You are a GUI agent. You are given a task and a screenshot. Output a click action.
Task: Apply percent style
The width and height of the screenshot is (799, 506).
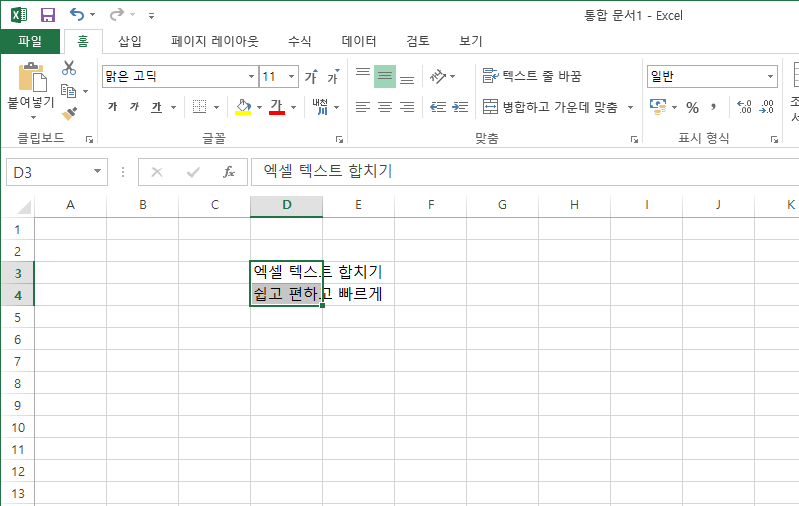tap(692, 107)
